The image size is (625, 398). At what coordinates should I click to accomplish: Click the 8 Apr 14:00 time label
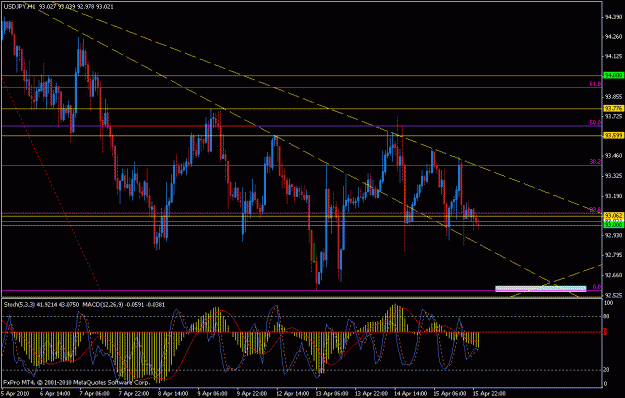173,394
